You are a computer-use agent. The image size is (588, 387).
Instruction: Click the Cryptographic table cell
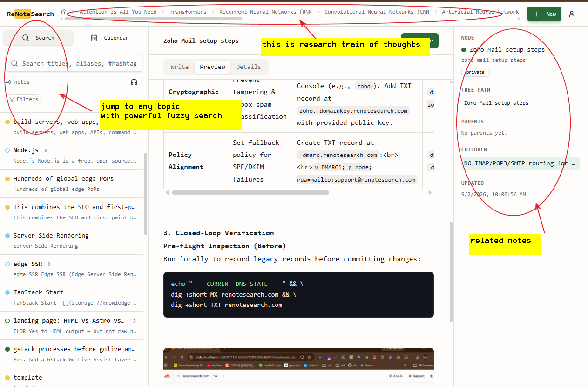(x=196, y=106)
